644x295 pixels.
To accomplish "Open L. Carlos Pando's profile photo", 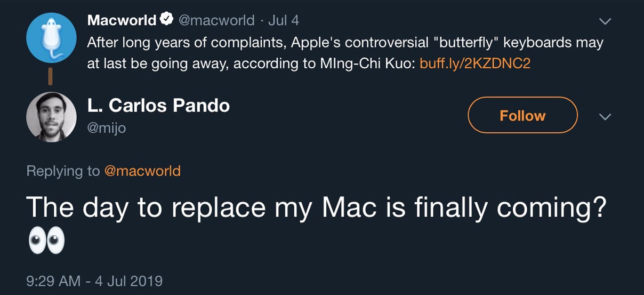I will 51,117.
